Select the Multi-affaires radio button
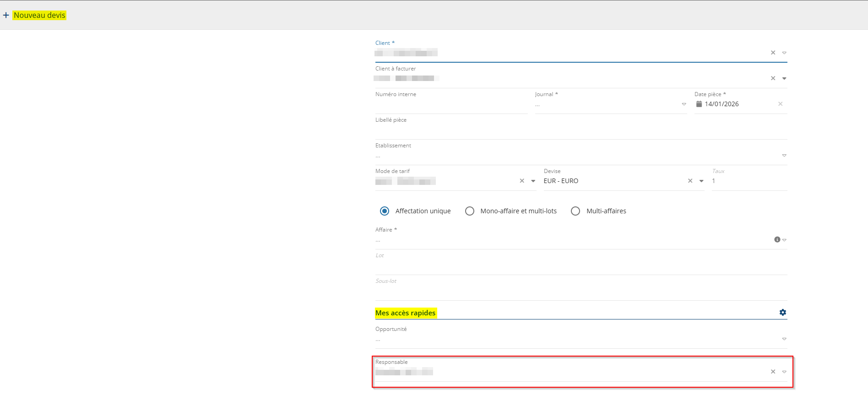 [575, 211]
